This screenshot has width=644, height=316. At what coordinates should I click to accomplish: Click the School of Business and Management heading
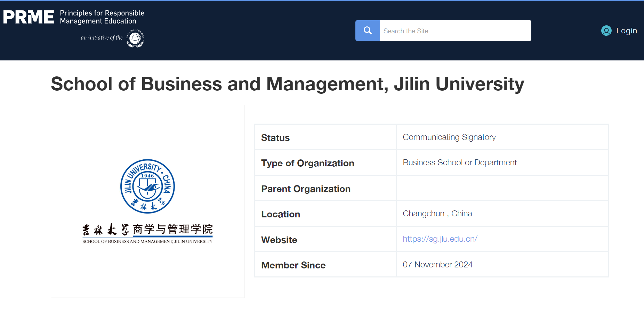287,84
